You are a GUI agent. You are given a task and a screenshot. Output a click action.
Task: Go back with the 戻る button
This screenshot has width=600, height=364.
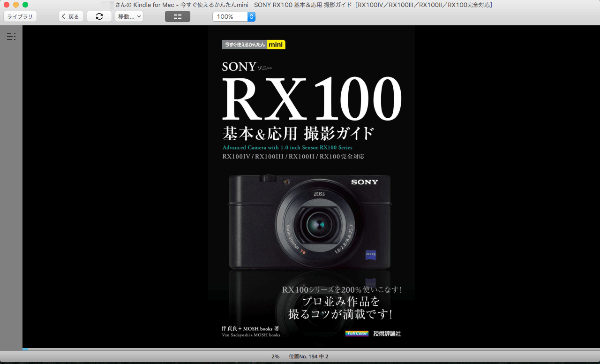pos(71,16)
